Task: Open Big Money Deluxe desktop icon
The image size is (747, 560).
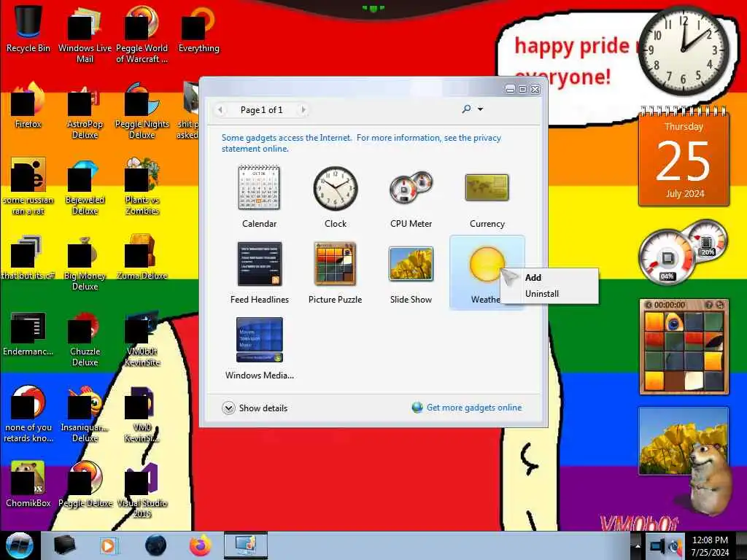Action: point(85,262)
